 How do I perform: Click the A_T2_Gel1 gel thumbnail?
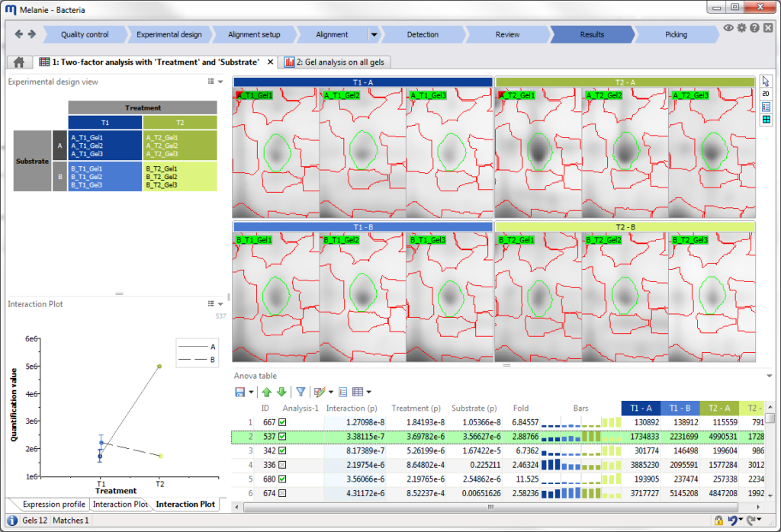[x=538, y=153]
